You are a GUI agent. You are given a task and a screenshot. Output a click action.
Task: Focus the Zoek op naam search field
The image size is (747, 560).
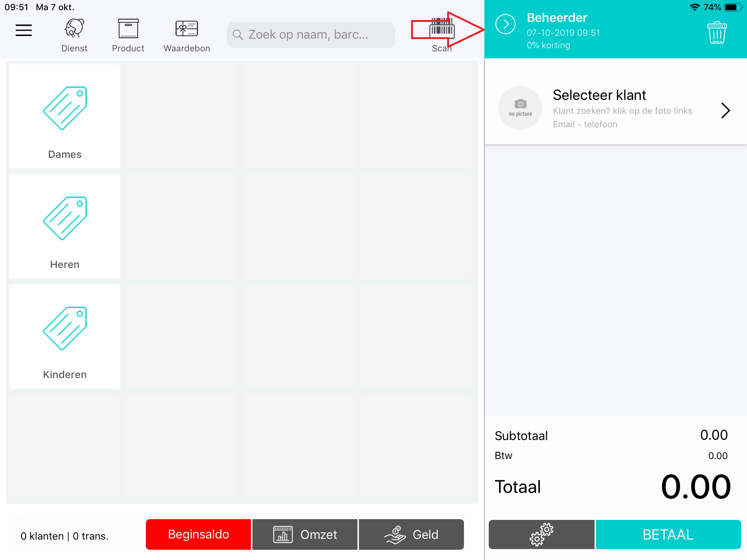311,35
